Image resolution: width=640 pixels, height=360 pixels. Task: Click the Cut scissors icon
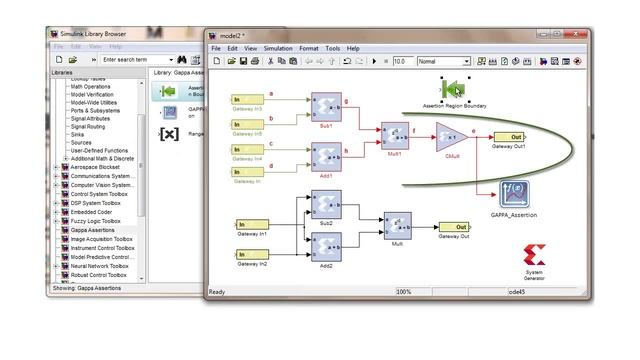pos(270,61)
